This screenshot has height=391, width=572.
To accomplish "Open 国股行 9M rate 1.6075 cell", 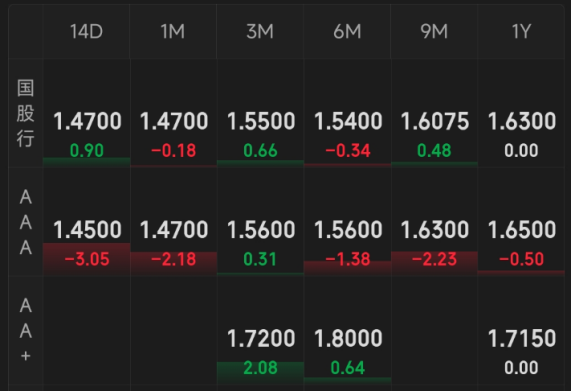I will [434, 113].
